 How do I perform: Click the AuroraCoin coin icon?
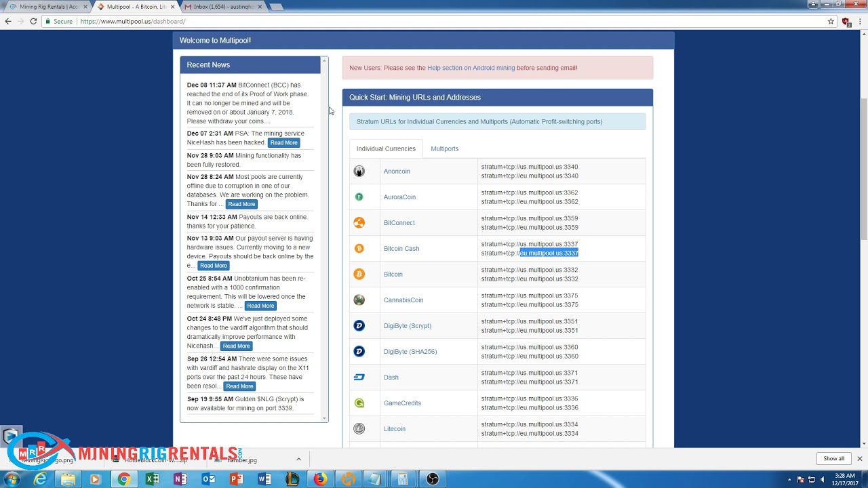pos(359,197)
